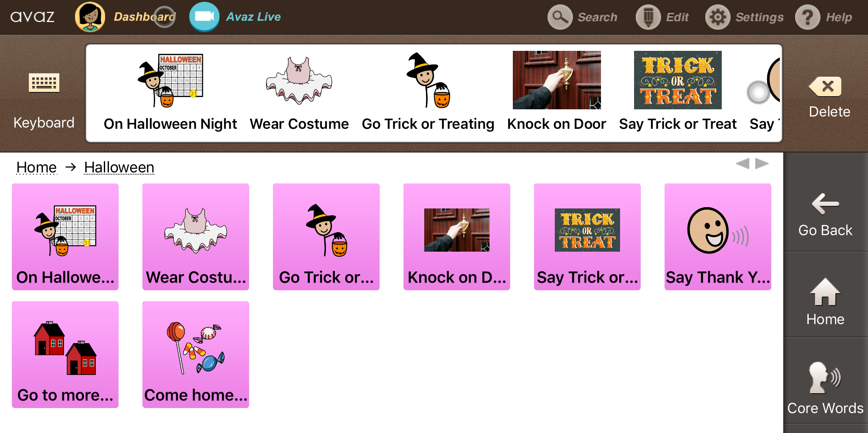Screen dimensions: 868x433
Task: Open the Keyboard input
Action: 44,97
